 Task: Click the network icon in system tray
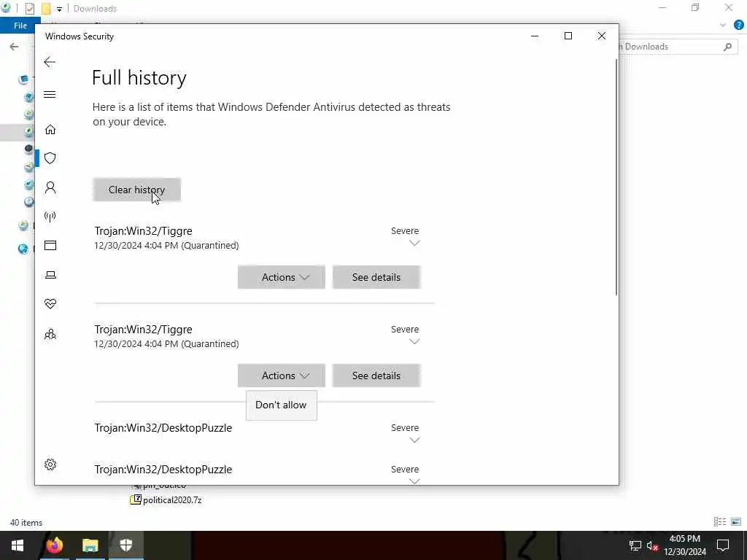[x=635, y=545]
